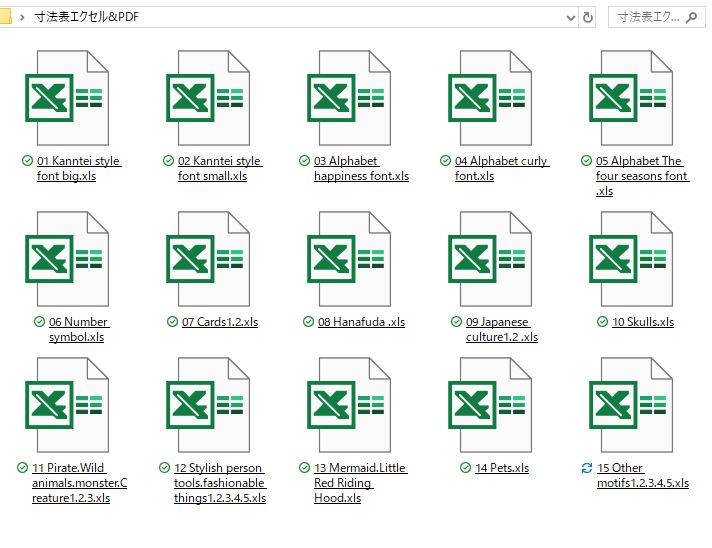Viewport: 712px width, 548px height.
Task: Select the 09 Japanese culture1.2 .xls Excel icon
Action: click(490, 259)
